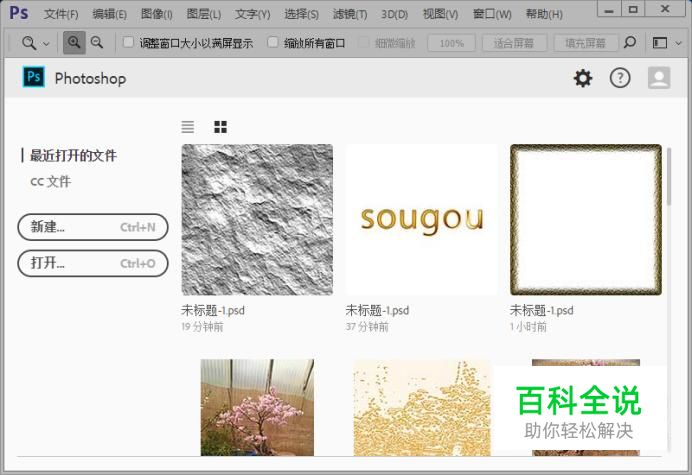Open the pink blossom bonsai thumbnail

tap(257, 407)
